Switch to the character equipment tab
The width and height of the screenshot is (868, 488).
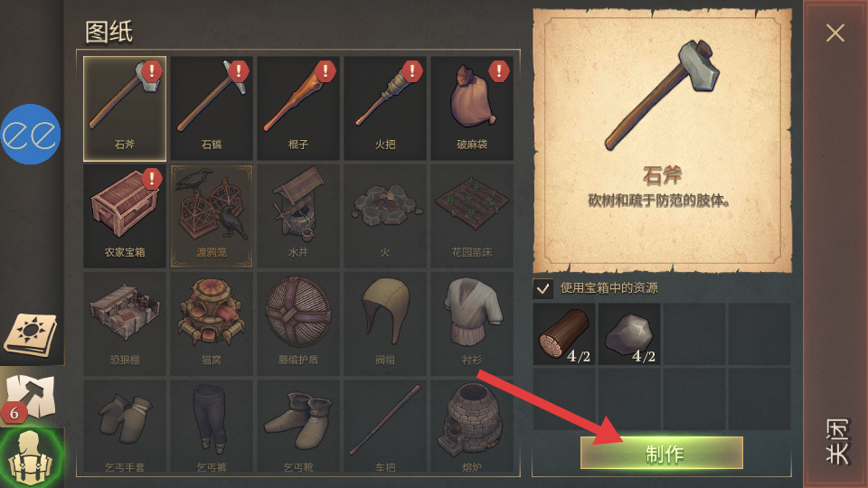coord(32,457)
